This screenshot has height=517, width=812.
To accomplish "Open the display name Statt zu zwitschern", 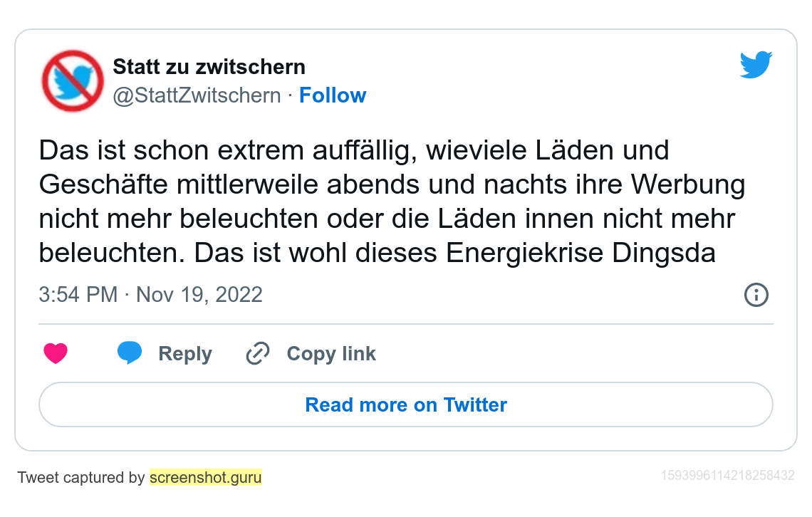I will point(209,68).
